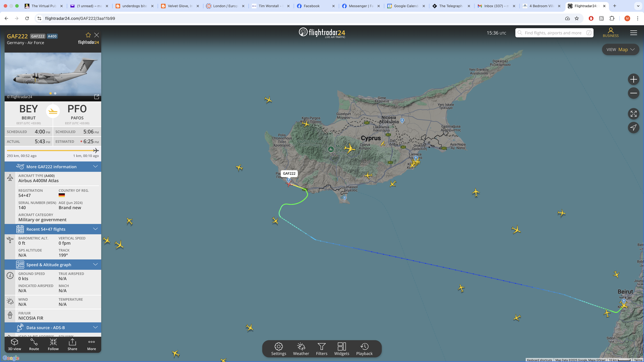The image size is (644, 362).
Task: Click the Find flights search field
Action: pyautogui.click(x=554, y=33)
